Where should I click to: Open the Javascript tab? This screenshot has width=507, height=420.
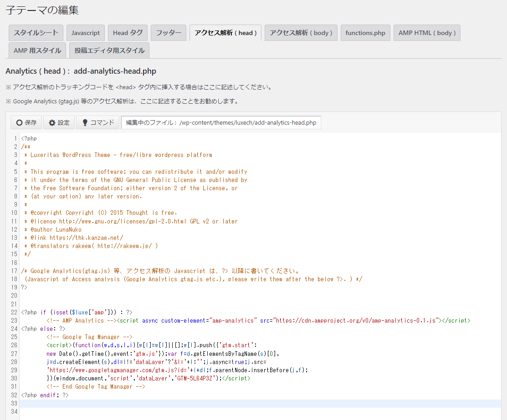point(86,33)
